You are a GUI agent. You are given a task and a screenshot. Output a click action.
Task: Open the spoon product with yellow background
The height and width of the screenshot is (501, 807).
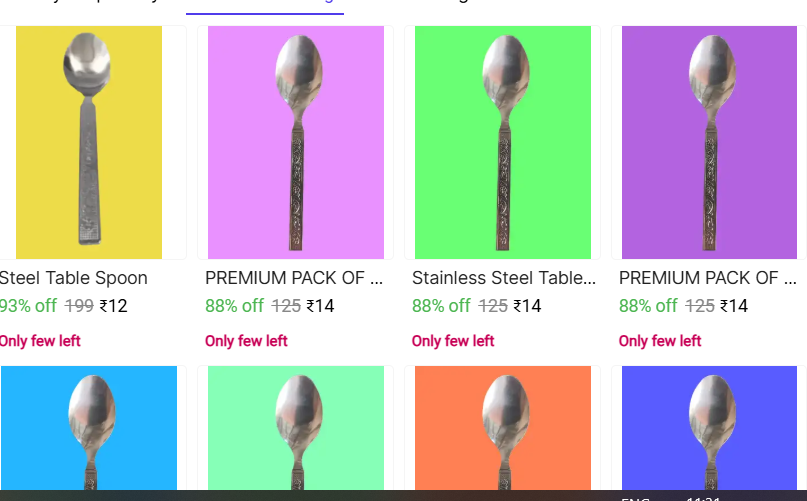pyautogui.click(x=89, y=143)
